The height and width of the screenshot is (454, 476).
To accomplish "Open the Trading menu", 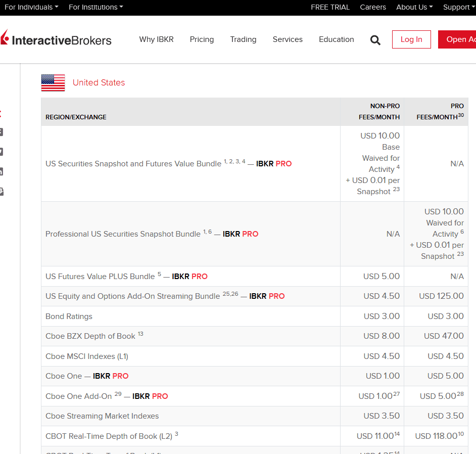I will coord(243,39).
